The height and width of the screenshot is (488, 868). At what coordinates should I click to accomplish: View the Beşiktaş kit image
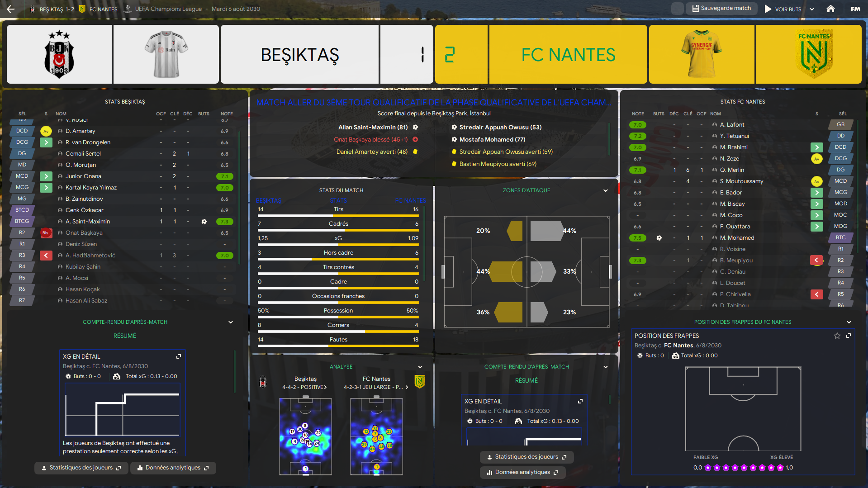click(166, 54)
